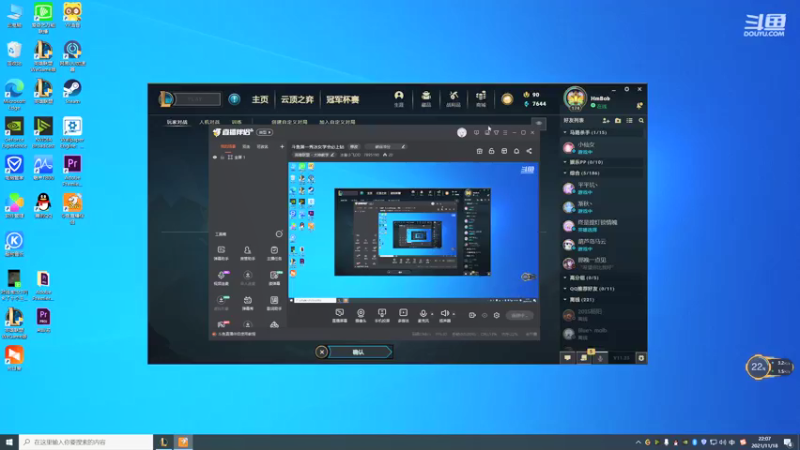This screenshot has height=450, width=800.
Task: Open the collection icon in League header
Action: pos(426,98)
